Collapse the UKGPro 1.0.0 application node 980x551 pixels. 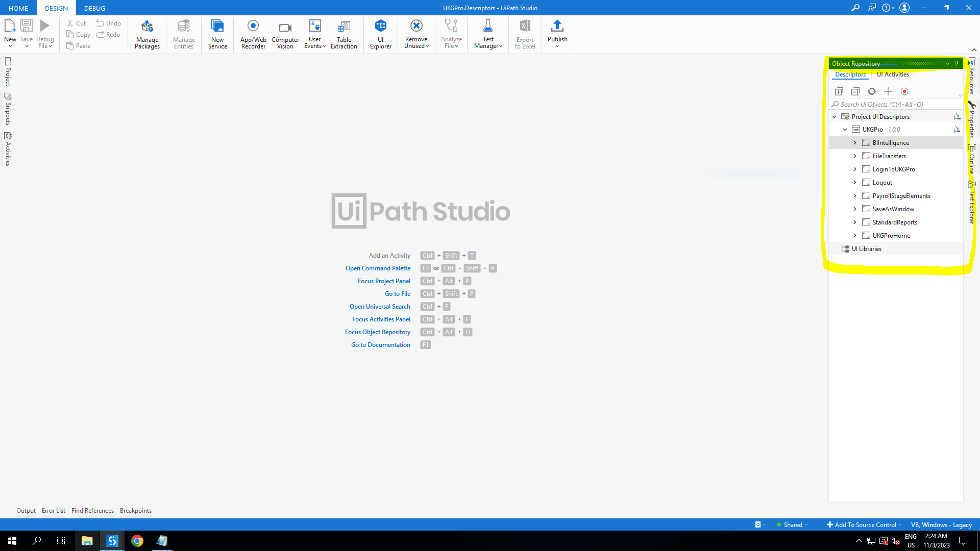pos(845,130)
